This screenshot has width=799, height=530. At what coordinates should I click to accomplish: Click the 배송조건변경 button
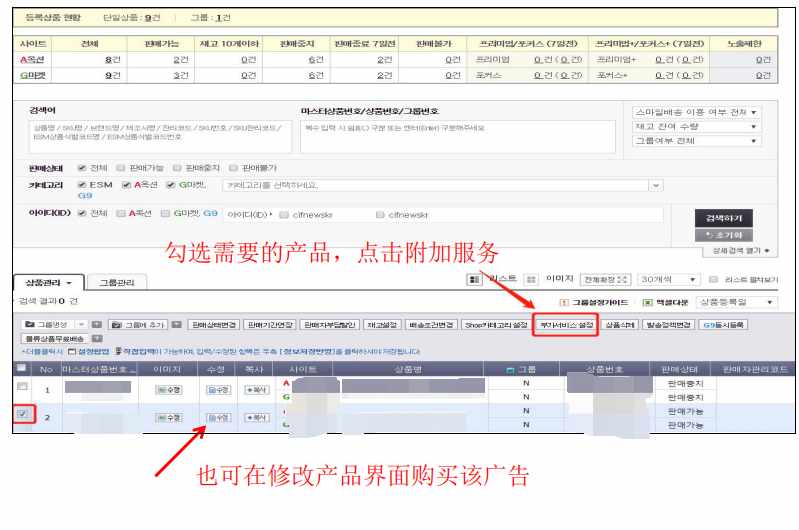tap(431, 325)
